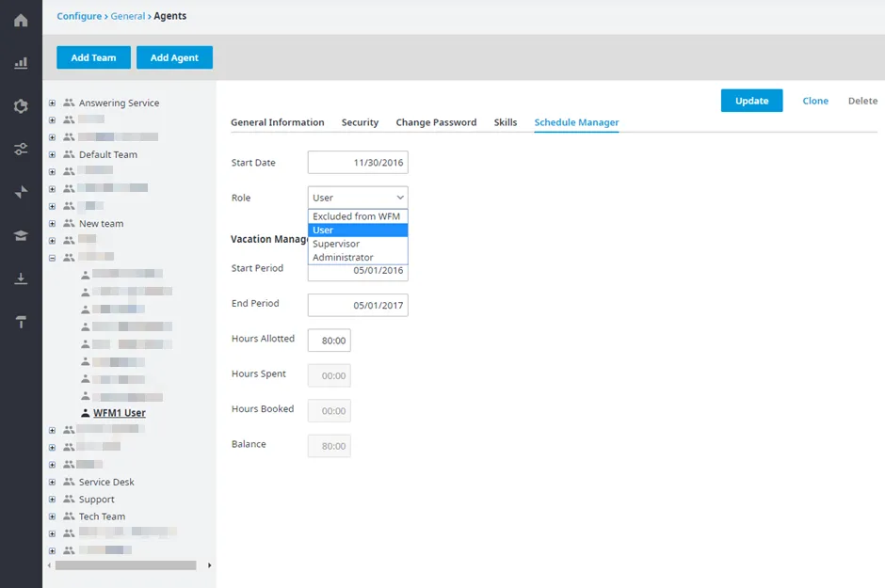Screen dimensions: 885x588
Task: Select the Support team
Action: point(97,500)
